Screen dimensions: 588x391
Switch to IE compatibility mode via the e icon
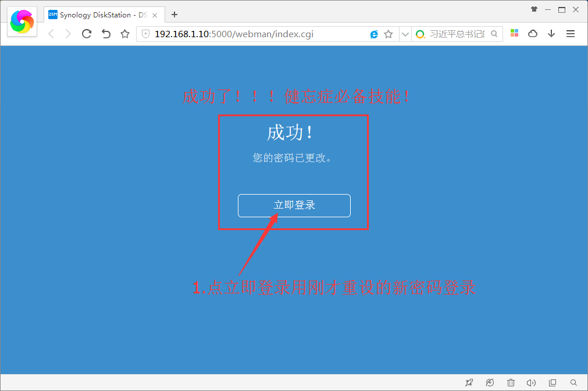373,34
